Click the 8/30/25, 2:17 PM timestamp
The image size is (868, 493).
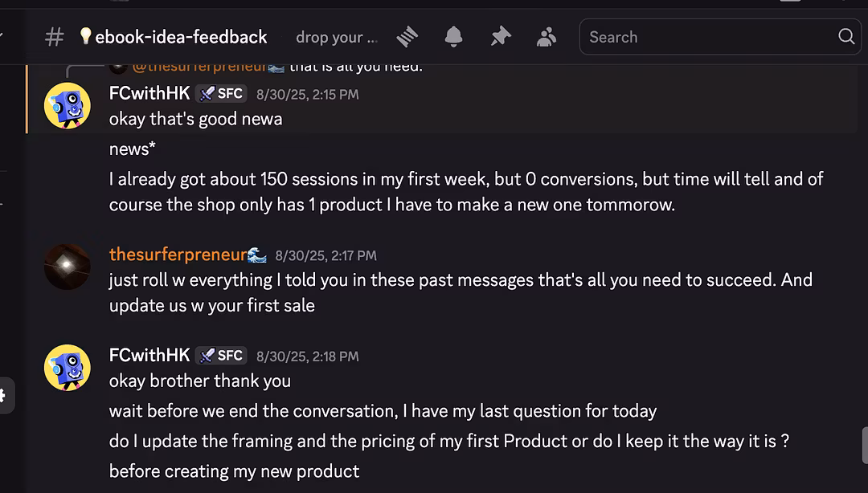pyautogui.click(x=325, y=255)
